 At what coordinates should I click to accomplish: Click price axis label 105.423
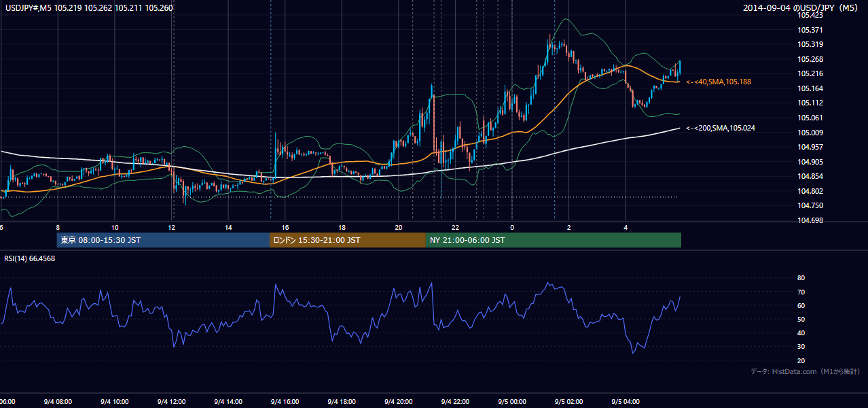811,15
